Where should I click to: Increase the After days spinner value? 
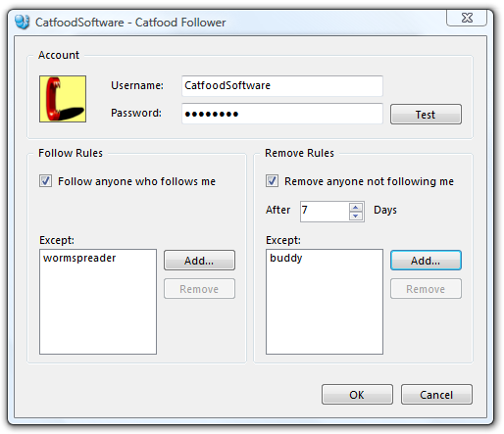pyautogui.click(x=356, y=208)
